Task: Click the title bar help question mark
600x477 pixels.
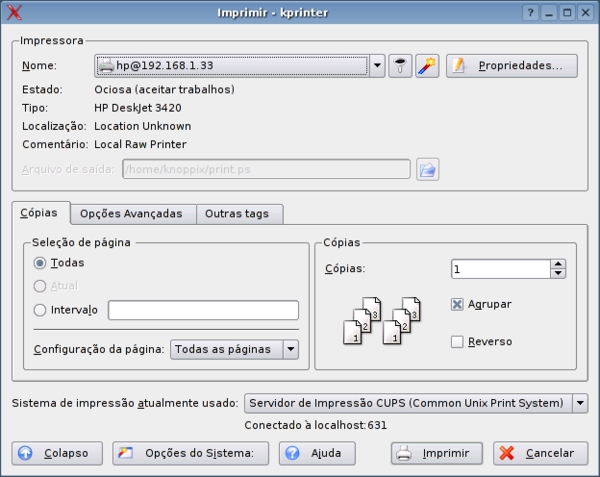Action: click(530, 13)
